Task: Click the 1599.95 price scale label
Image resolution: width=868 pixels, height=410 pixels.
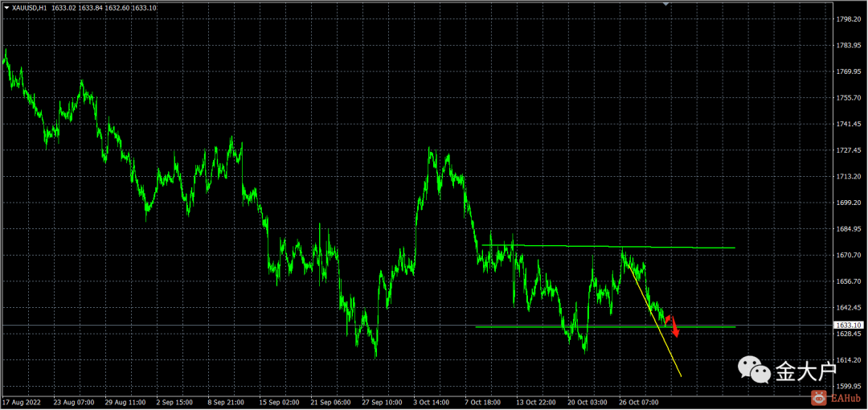Action: click(850, 386)
